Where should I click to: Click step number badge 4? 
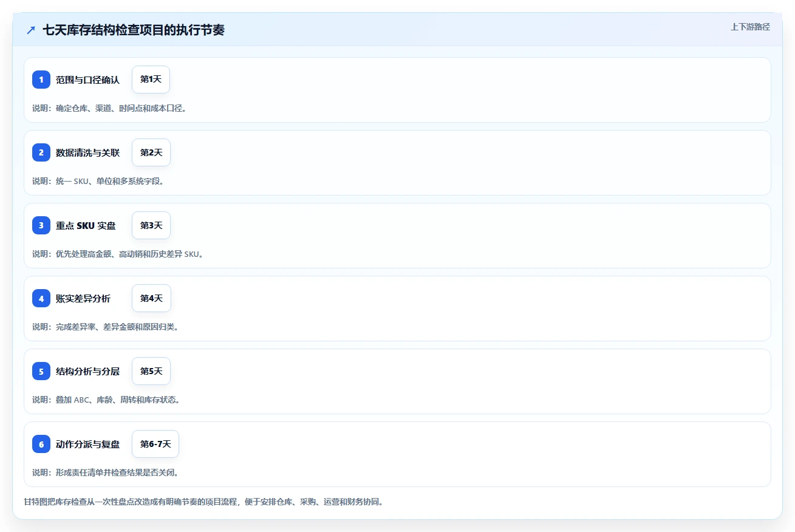point(41,298)
